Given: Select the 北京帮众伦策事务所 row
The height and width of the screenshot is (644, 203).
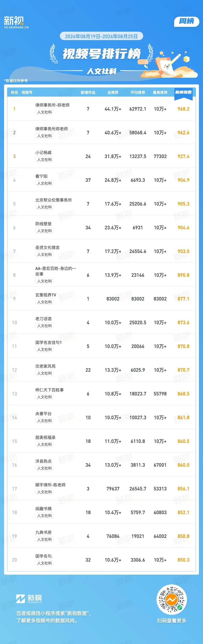Looking at the screenshot, I should (x=101, y=204).
